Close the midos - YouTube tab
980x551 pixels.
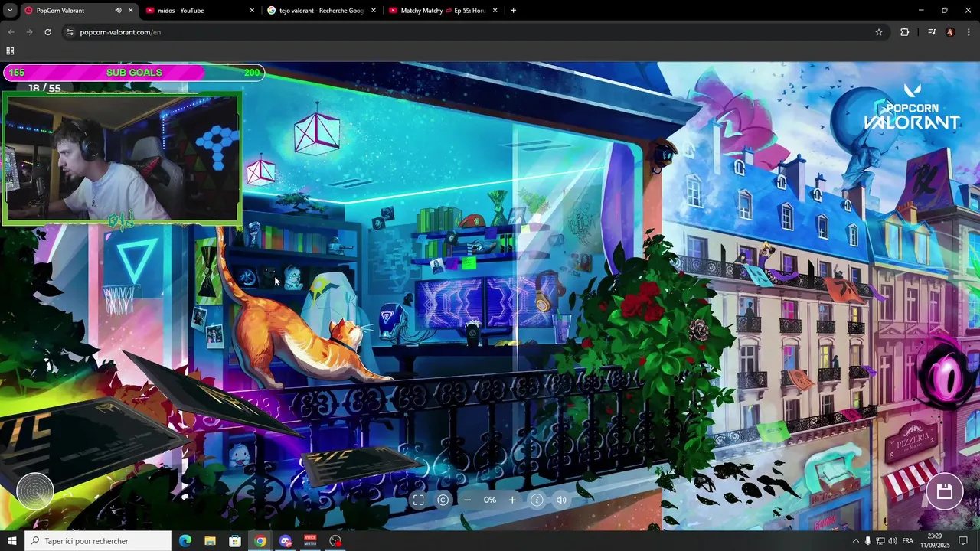pos(252,11)
